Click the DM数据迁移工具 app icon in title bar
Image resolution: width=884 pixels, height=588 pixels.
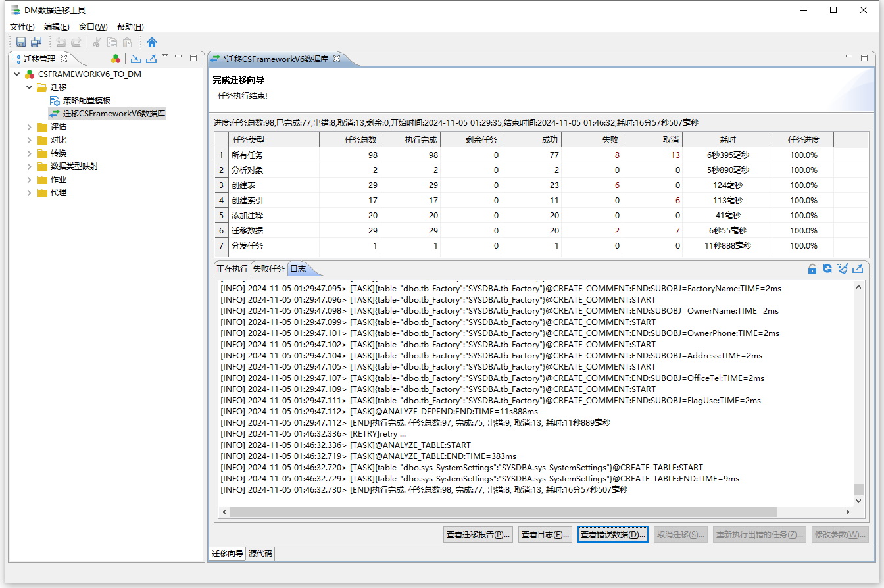(15, 10)
